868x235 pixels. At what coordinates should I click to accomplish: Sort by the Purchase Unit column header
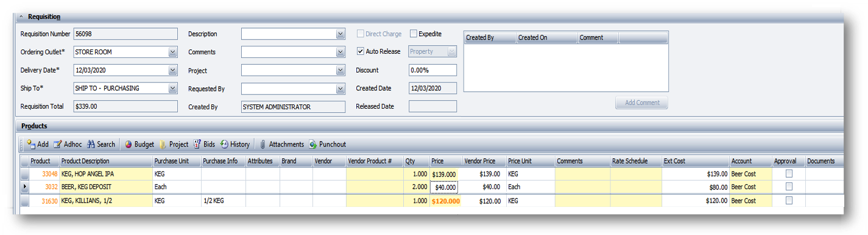[x=177, y=161]
